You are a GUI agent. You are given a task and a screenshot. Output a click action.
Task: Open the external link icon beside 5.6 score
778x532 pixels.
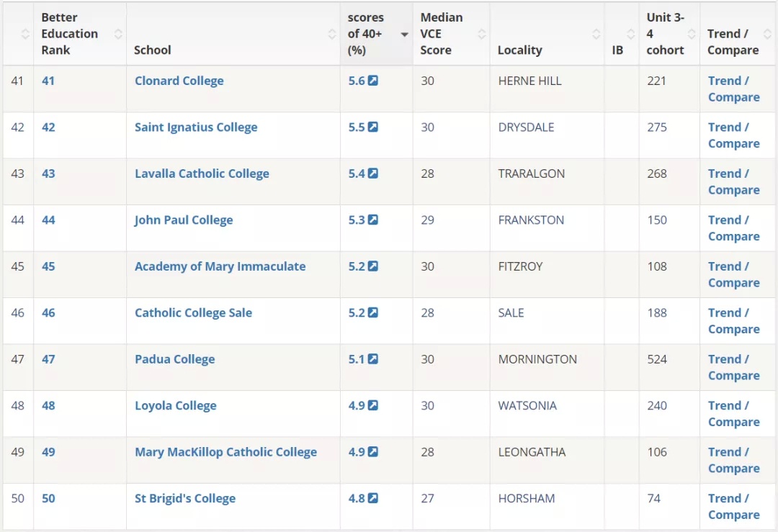[x=373, y=81]
